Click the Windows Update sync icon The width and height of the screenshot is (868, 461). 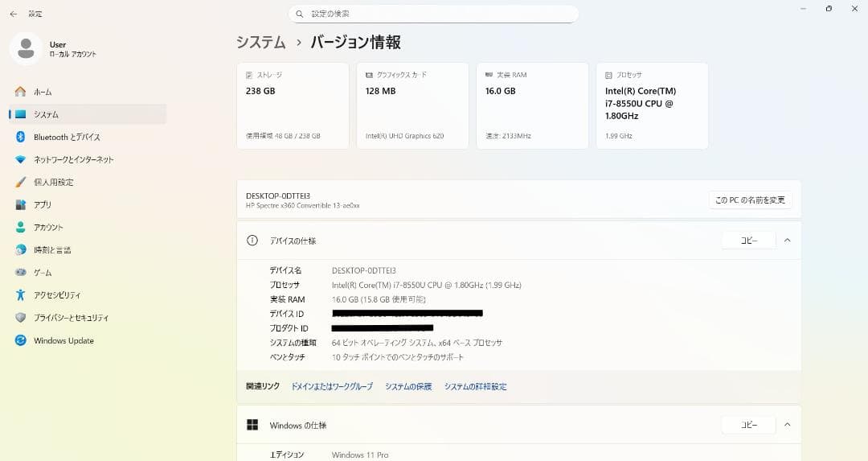(20, 340)
